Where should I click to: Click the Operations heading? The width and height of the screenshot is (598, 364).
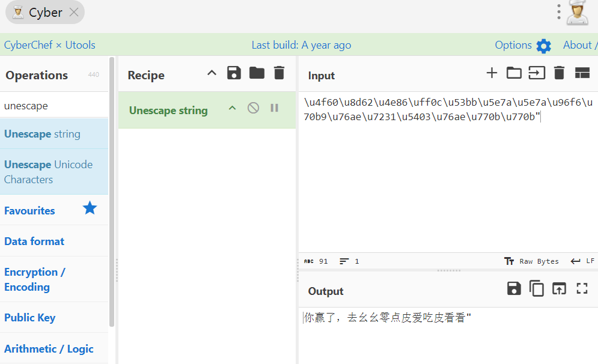click(x=37, y=75)
